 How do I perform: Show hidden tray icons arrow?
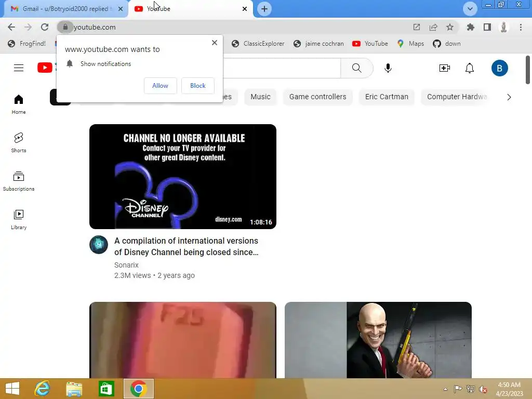(445, 389)
